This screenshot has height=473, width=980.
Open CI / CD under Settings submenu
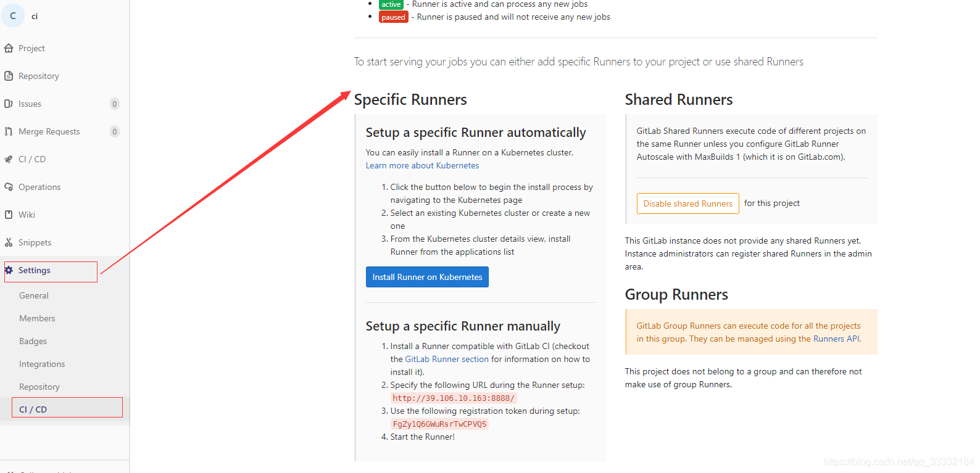[33, 409]
